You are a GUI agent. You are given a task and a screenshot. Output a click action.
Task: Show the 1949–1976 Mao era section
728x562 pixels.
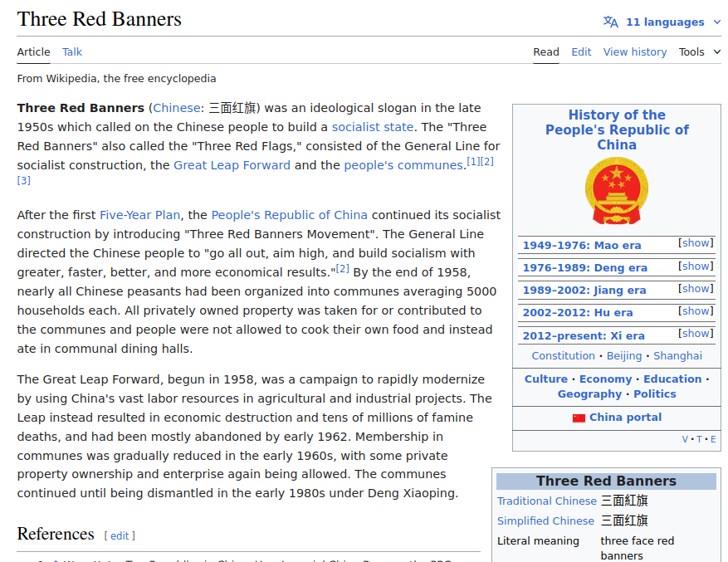point(696,243)
